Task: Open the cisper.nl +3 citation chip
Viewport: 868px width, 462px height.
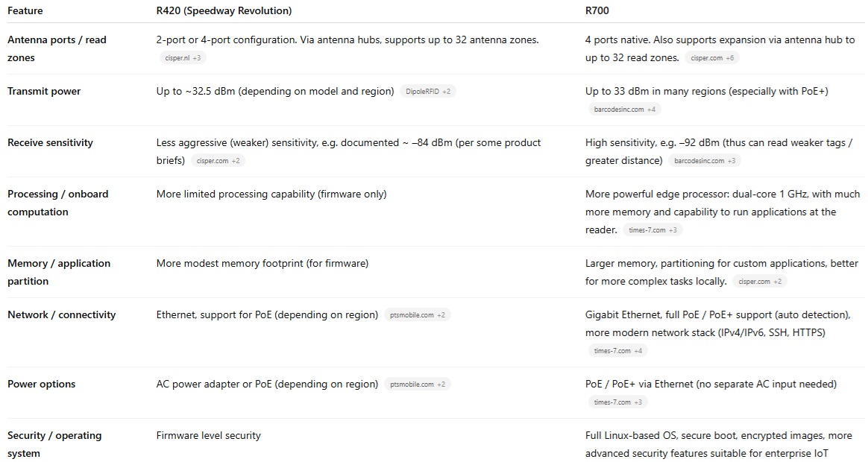Action: click(x=181, y=57)
